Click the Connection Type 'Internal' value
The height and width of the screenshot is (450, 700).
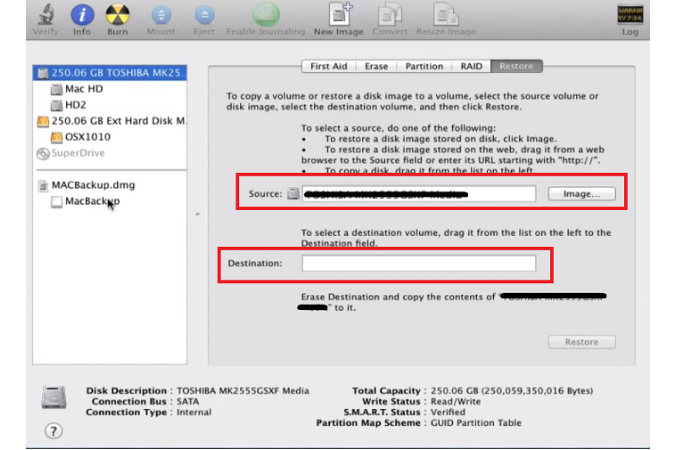click(x=194, y=412)
